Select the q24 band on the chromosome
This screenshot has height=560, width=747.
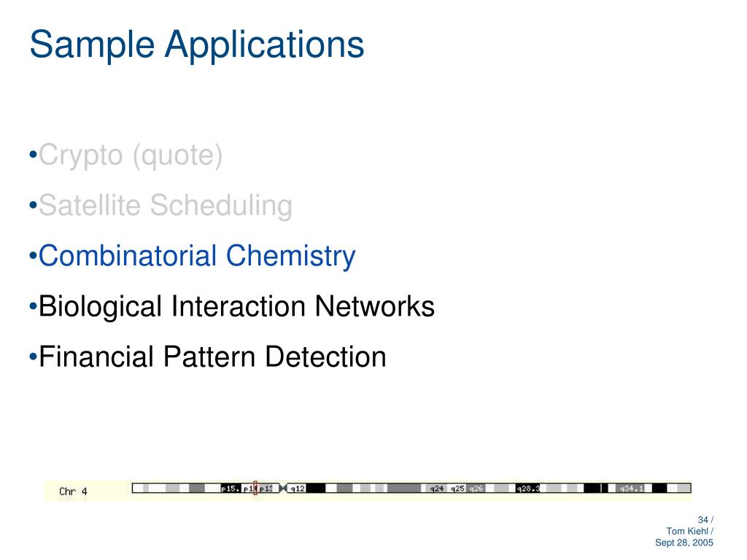(x=436, y=488)
